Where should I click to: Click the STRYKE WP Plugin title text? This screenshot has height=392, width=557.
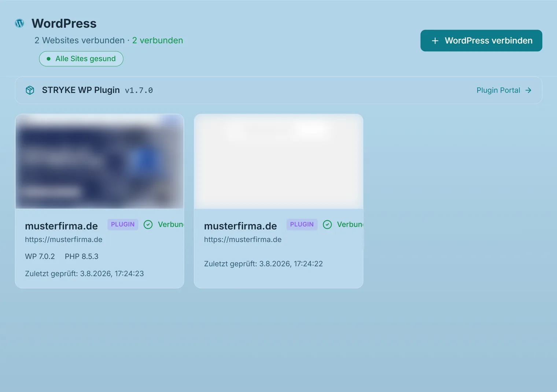pyautogui.click(x=81, y=90)
